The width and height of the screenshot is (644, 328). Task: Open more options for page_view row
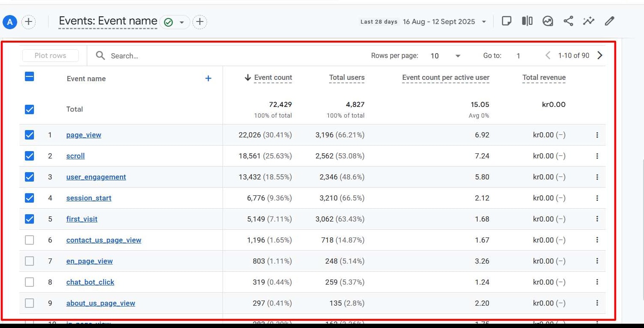[597, 135]
